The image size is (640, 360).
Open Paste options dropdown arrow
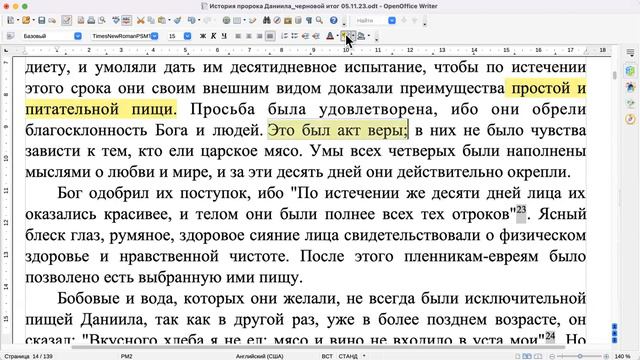pyautogui.click(x=169, y=20)
